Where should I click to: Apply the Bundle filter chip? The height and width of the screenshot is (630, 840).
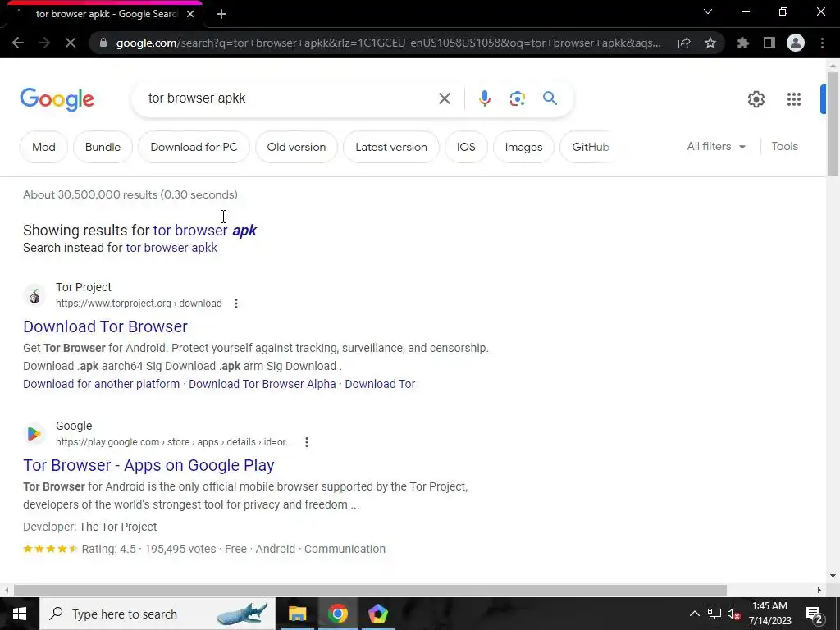103,148
